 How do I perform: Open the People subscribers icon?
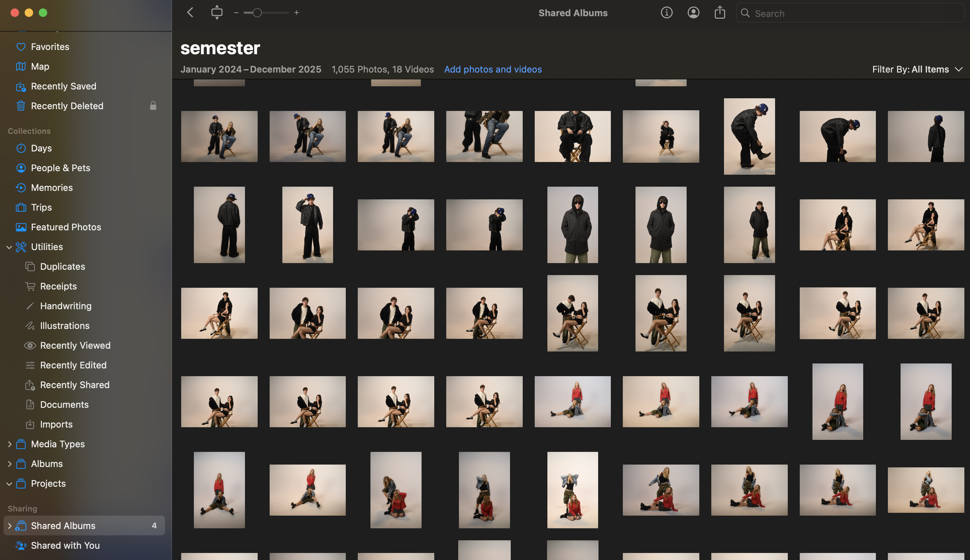693,13
